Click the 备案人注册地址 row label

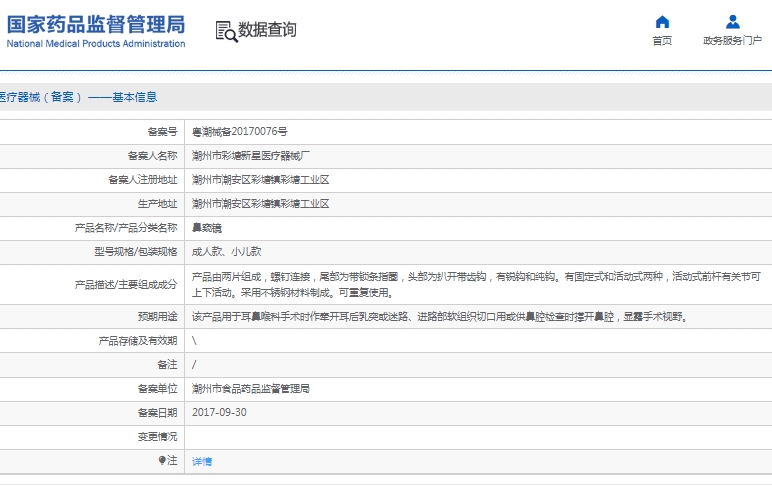click(x=143, y=180)
